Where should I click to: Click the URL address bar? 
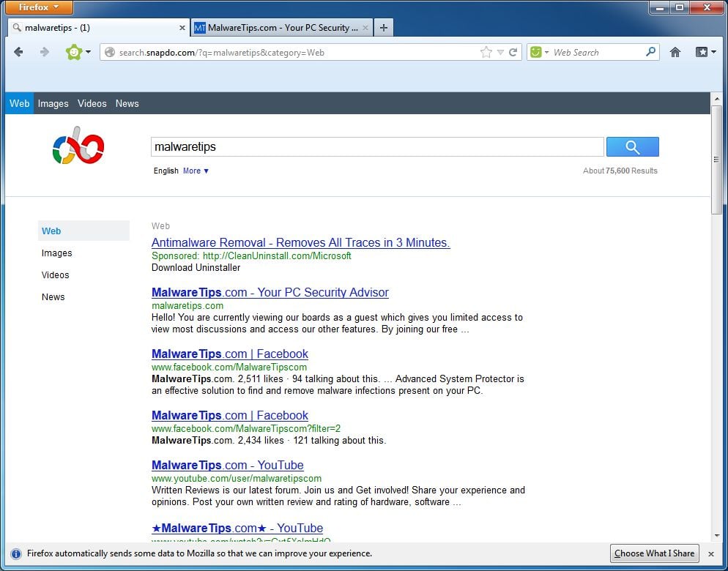pyautogui.click(x=297, y=53)
